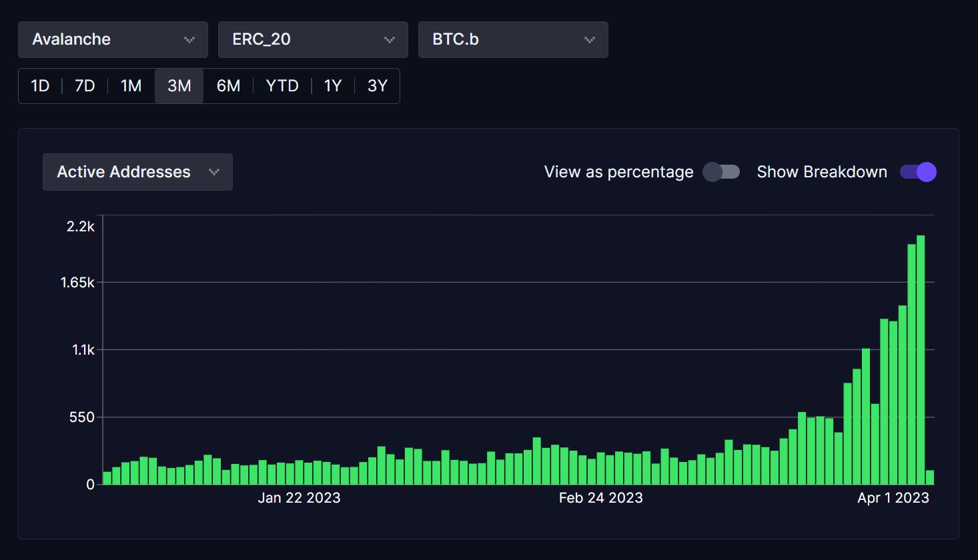Select the YTD time range

[282, 86]
